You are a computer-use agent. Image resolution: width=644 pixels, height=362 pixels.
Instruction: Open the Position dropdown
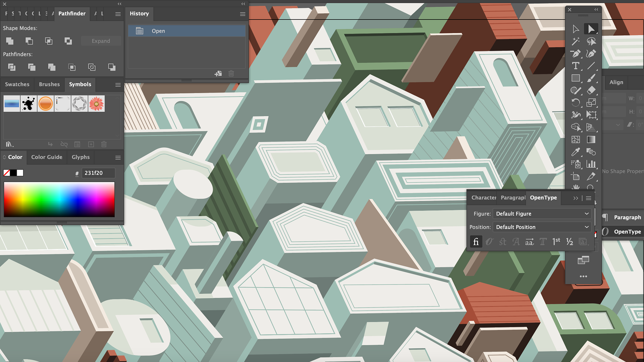(542, 227)
